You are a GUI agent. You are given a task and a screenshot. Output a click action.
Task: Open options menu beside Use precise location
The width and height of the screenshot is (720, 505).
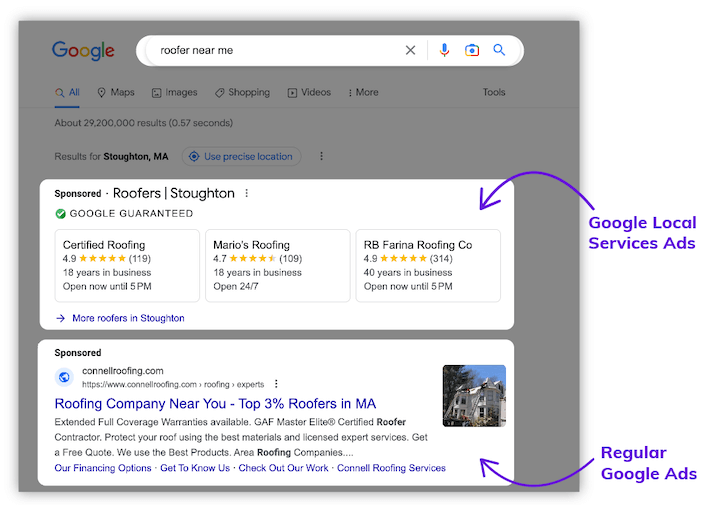pos(321,156)
